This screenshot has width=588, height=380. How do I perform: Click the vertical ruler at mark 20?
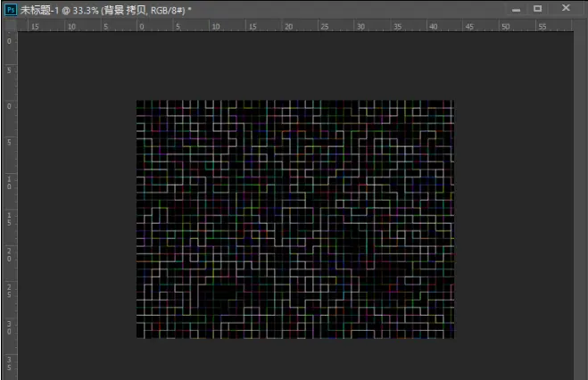coord(9,255)
